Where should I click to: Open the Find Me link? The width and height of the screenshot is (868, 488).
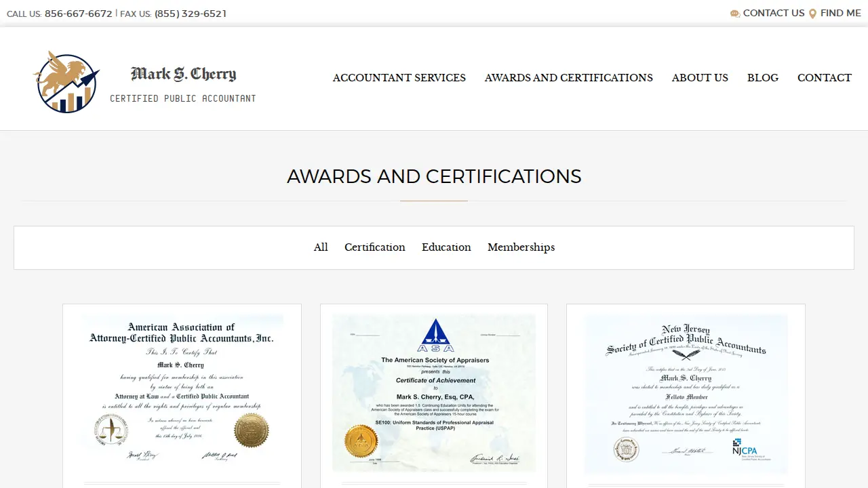(x=841, y=13)
